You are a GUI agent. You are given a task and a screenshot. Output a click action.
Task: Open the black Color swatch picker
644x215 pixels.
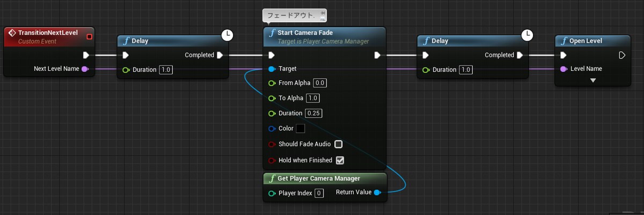coord(301,129)
